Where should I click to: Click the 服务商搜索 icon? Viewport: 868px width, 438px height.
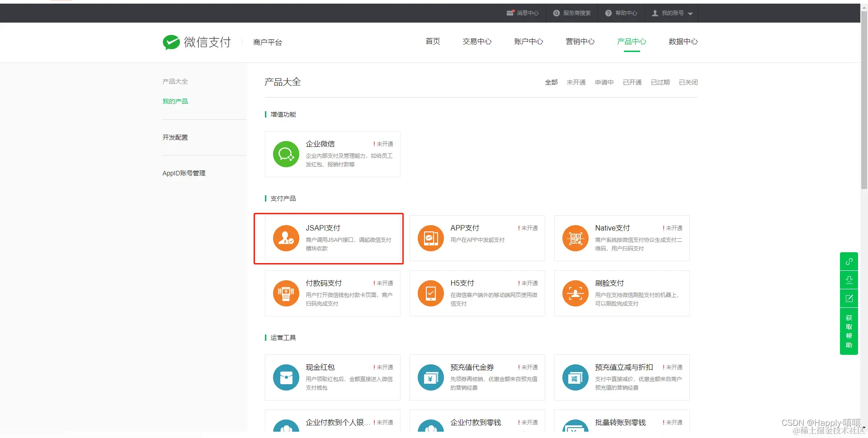click(557, 13)
